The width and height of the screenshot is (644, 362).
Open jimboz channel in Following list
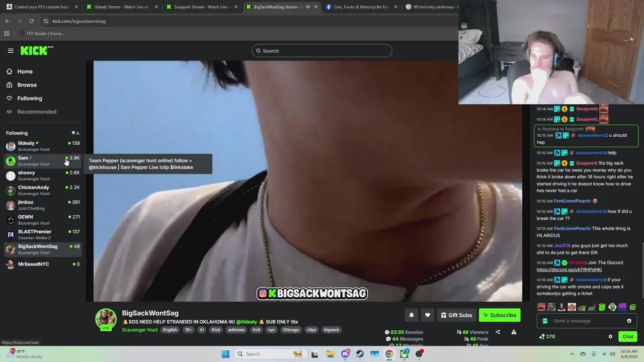(x=43, y=205)
